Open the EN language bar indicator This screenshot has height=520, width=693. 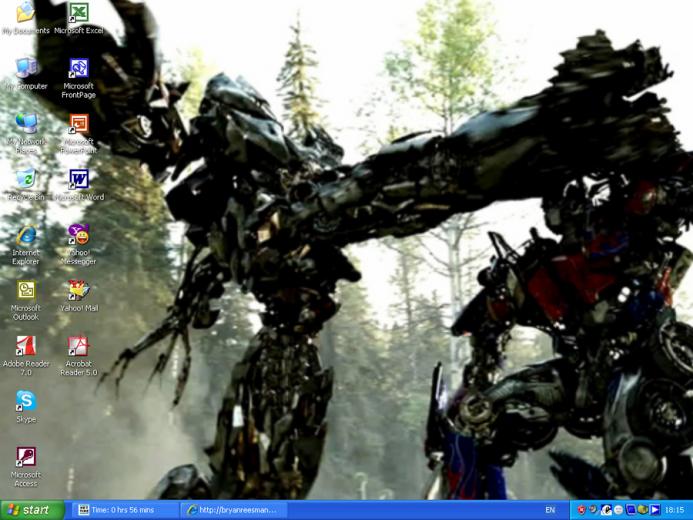tap(550, 510)
